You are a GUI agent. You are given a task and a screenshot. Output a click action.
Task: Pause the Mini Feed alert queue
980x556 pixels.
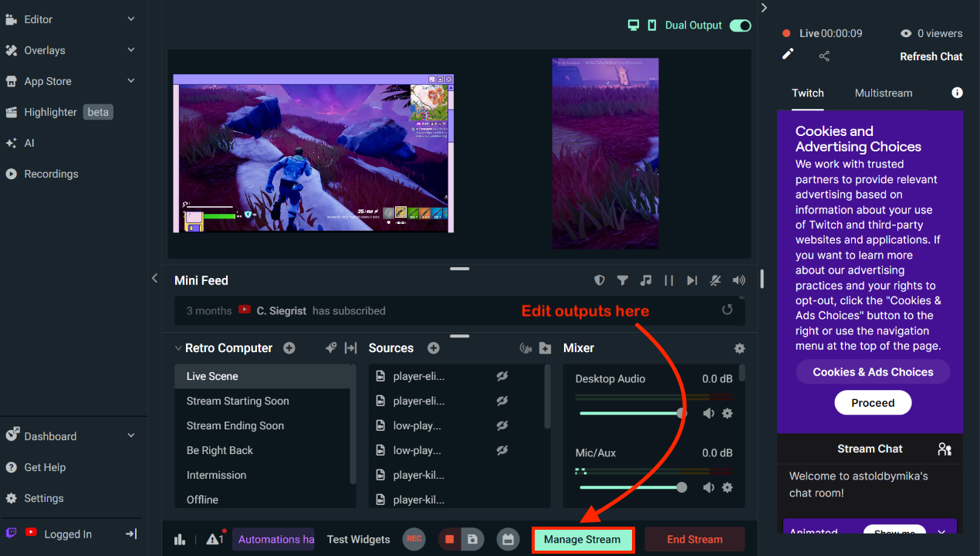(x=669, y=280)
